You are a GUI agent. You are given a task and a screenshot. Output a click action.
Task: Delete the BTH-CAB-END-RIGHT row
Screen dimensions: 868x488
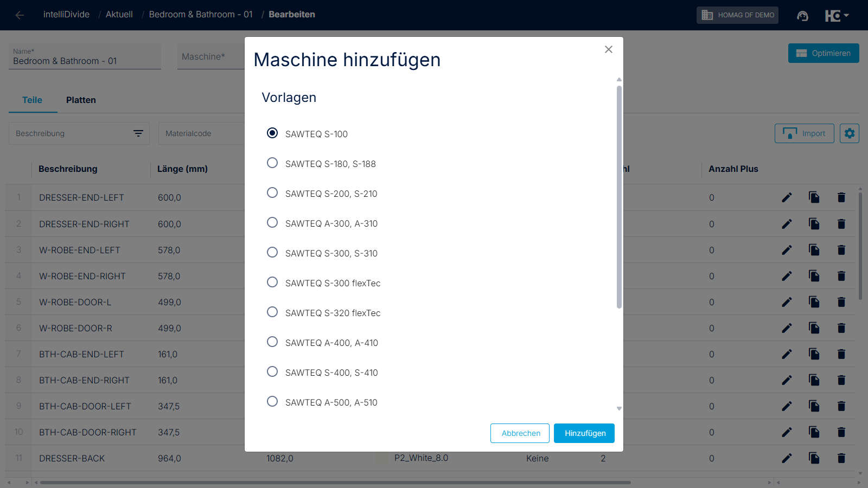[841, 380]
